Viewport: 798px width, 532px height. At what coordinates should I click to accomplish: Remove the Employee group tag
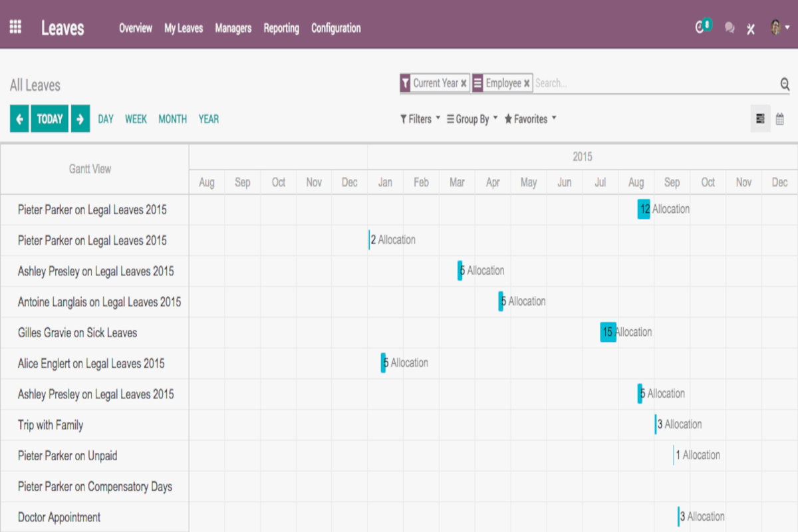point(527,84)
